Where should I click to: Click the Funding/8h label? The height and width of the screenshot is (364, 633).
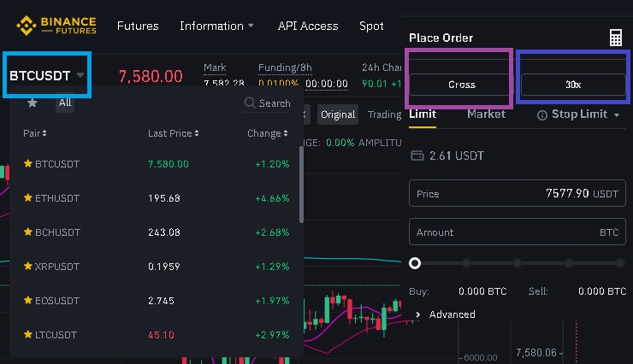pos(285,68)
